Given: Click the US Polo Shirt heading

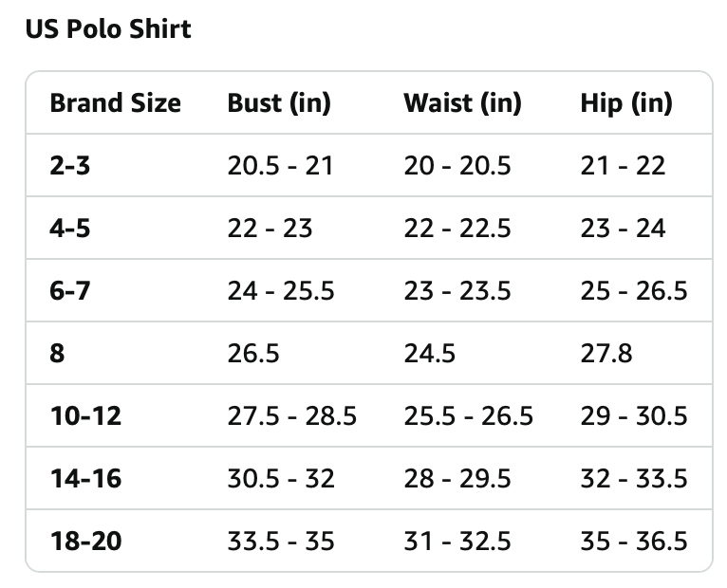Looking at the screenshot, I should coord(108,28).
